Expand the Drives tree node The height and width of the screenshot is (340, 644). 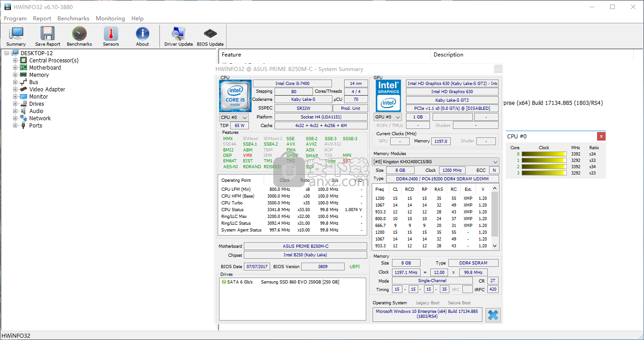pos(15,104)
